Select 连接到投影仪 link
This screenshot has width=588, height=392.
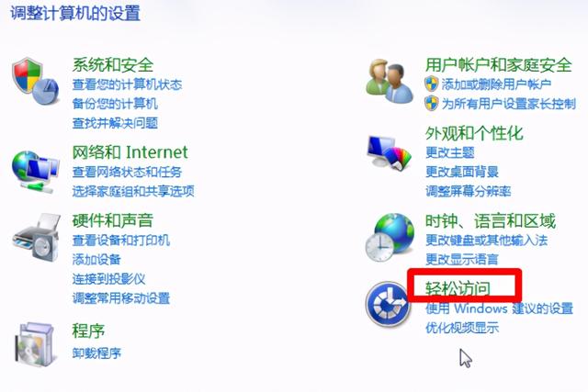pyautogui.click(x=108, y=279)
